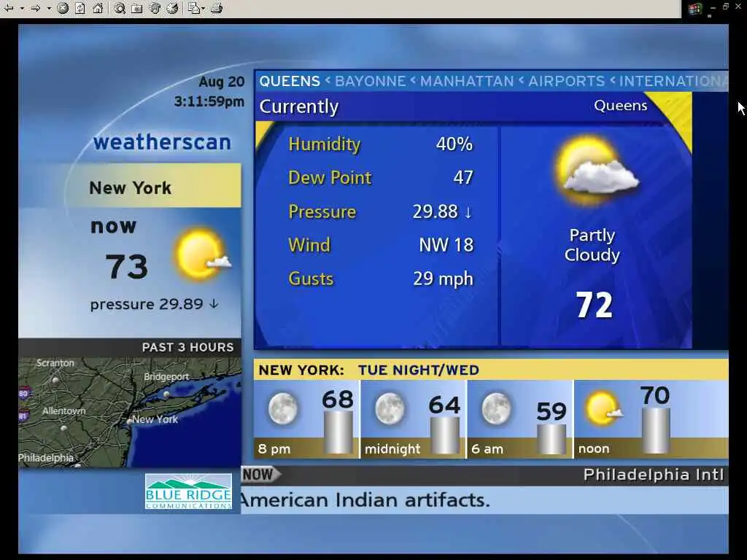Click the Print toolbar icon
Image resolution: width=747 pixels, height=560 pixels.
(x=217, y=8)
